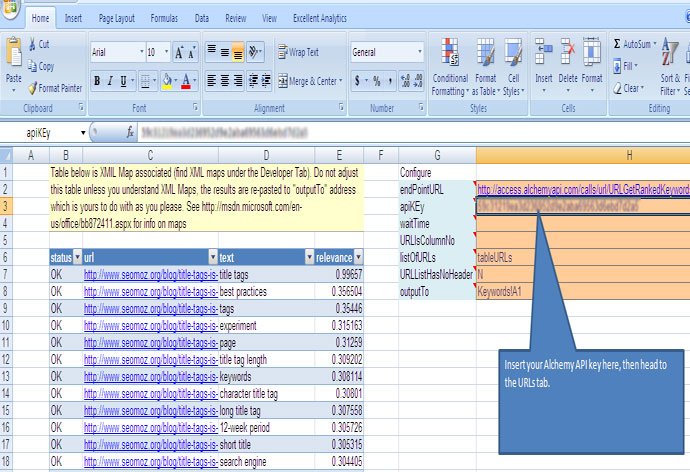This screenshot has width=690, height=472.
Task: Switch to the Insert ribbon tab
Action: (73, 18)
